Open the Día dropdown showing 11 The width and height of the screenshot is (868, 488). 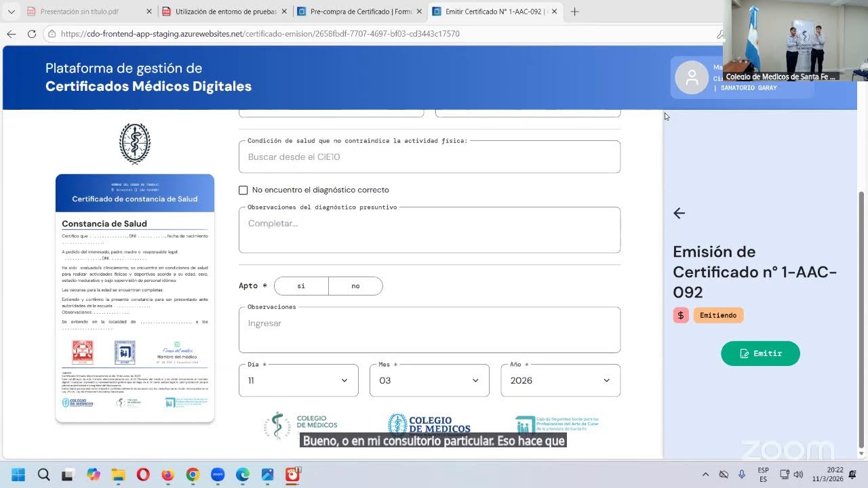[298, 380]
